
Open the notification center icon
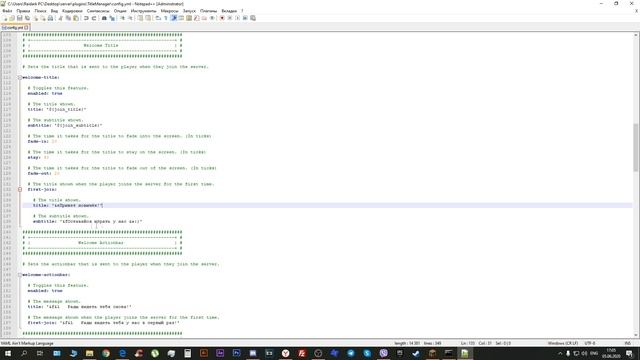click(629, 353)
